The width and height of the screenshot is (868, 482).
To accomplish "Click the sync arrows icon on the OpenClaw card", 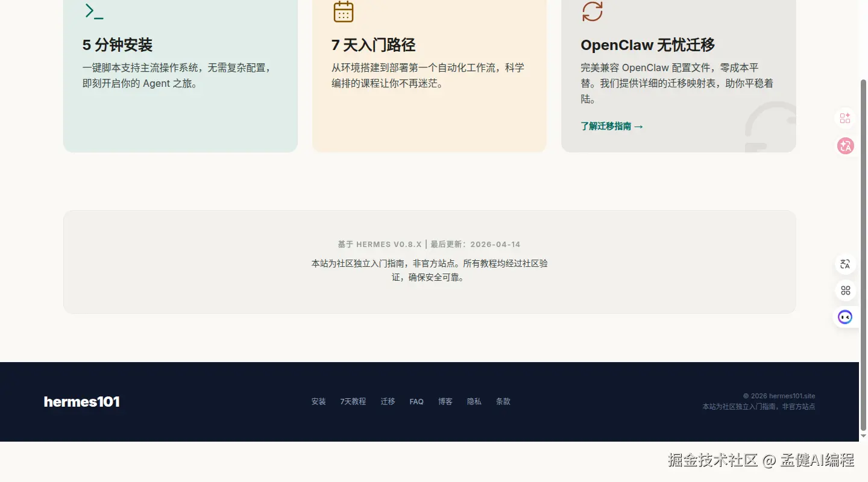I will (591, 10).
